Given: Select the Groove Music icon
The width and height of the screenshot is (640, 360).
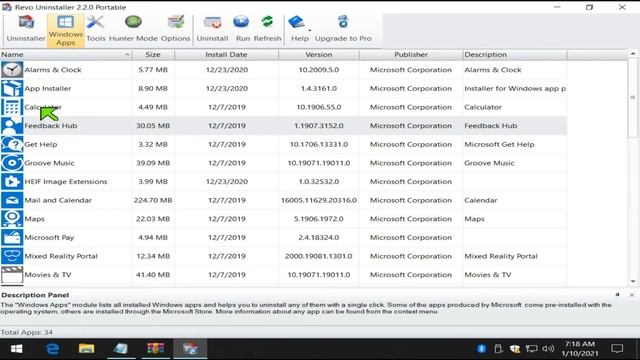Looking at the screenshot, I should coord(12,163).
